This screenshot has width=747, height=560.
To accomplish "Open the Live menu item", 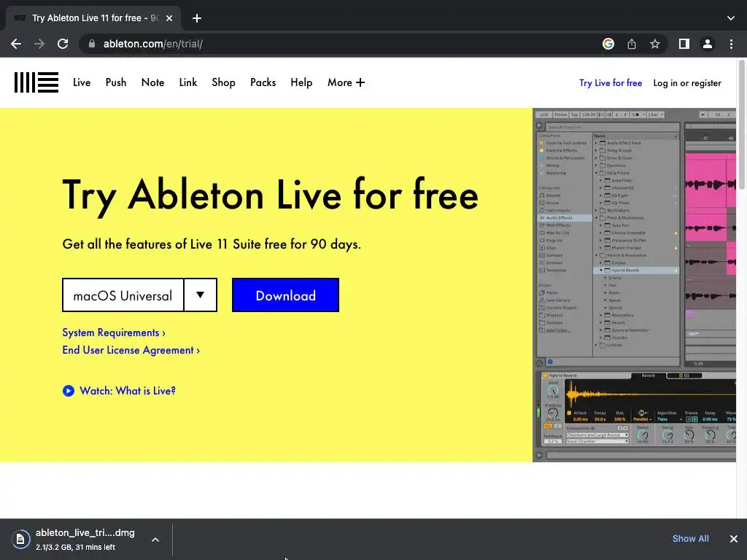I will (x=82, y=82).
